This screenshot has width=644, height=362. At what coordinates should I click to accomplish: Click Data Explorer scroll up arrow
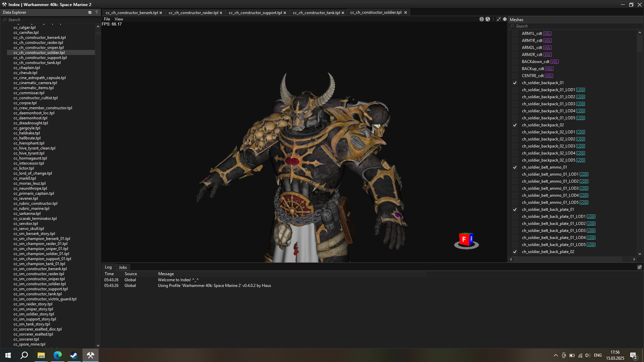98,26
